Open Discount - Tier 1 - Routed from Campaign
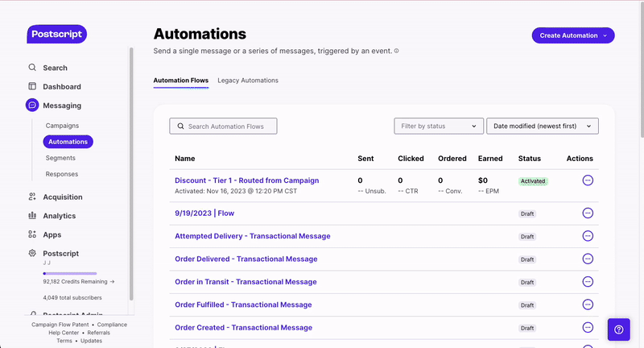Image resolution: width=644 pixels, height=348 pixels. point(247,180)
